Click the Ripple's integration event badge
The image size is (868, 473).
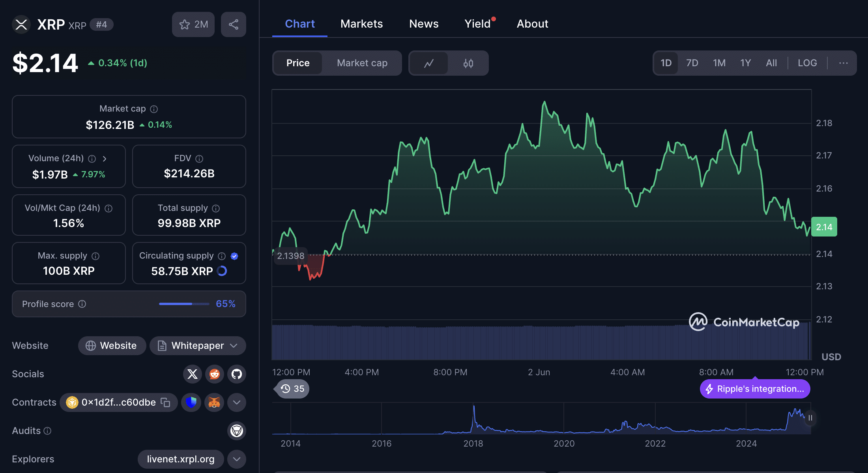[755, 389]
